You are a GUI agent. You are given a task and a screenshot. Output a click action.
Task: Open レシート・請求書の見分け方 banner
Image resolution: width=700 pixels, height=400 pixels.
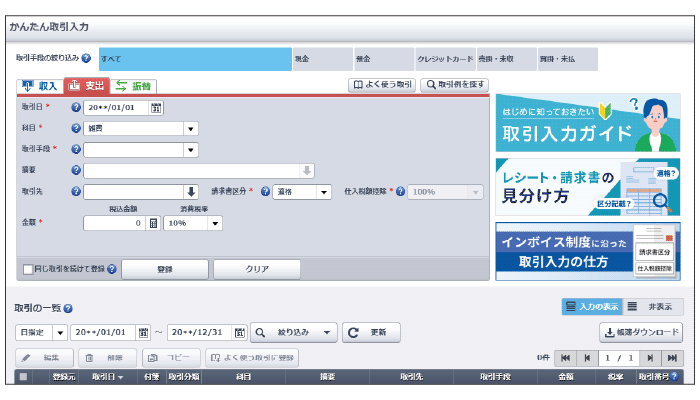[x=588, y=187]
